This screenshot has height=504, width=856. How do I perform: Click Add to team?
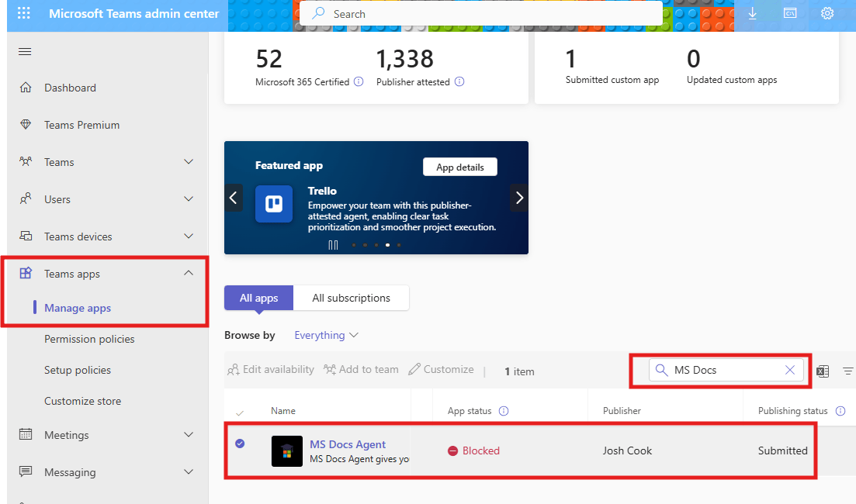tap(361, 369)
